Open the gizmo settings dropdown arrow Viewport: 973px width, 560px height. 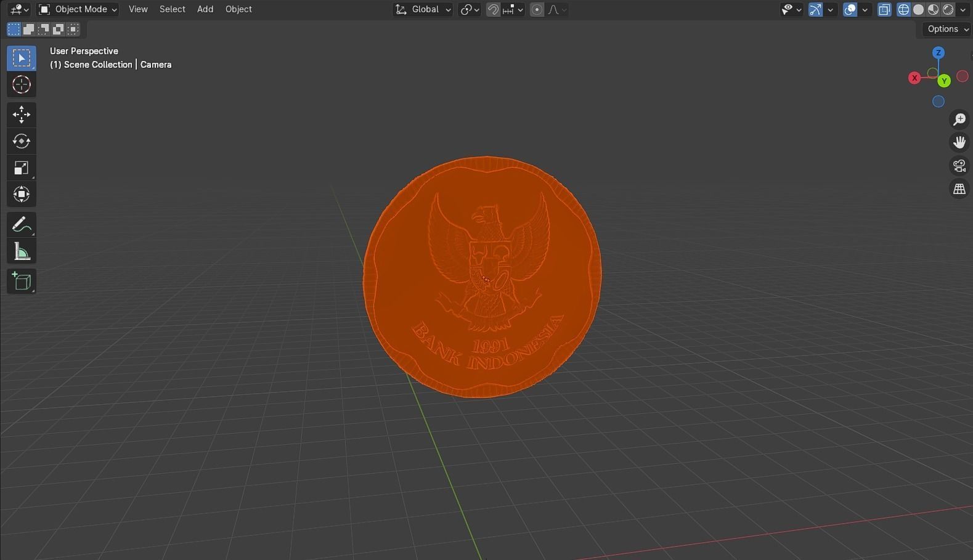click(830, 9)
